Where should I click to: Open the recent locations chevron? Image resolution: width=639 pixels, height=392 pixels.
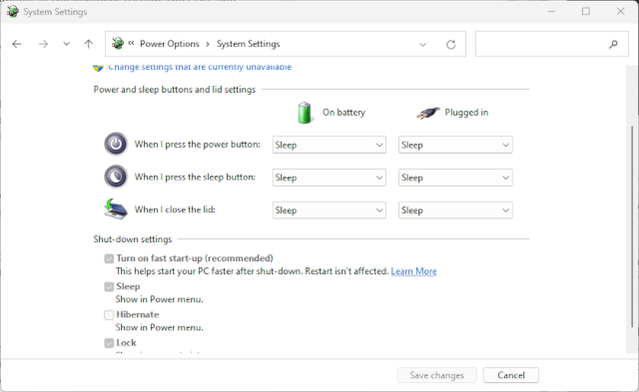click(66, 44)
